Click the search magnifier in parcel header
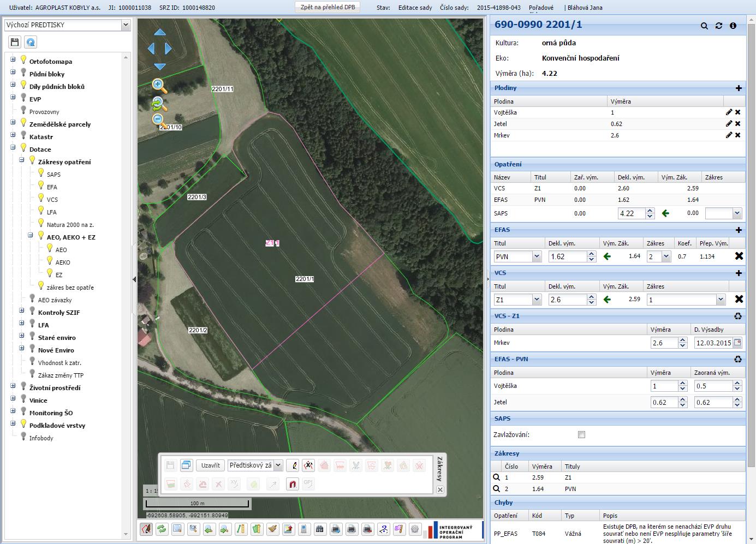Screen dimensions: 756x544 704,26
